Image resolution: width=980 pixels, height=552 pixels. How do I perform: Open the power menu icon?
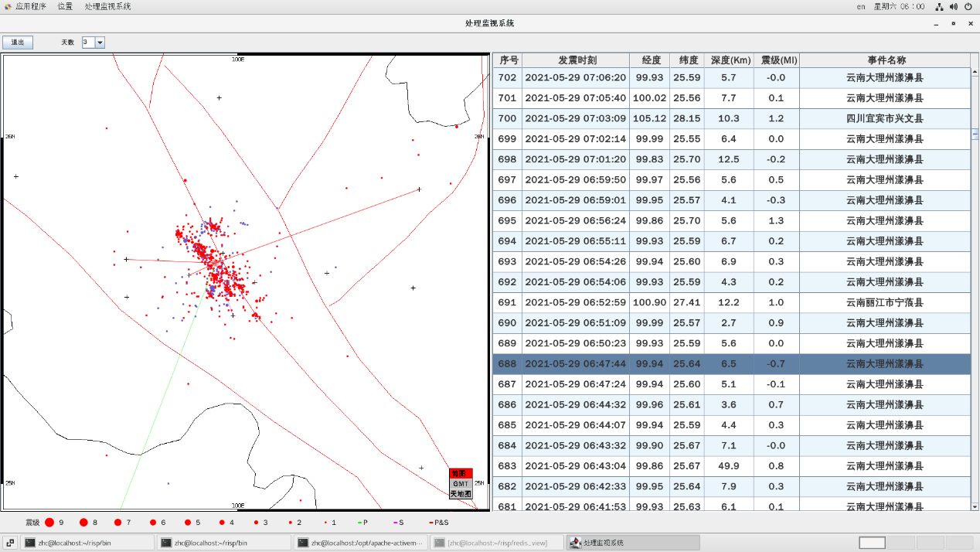click(x=968, y=6)
